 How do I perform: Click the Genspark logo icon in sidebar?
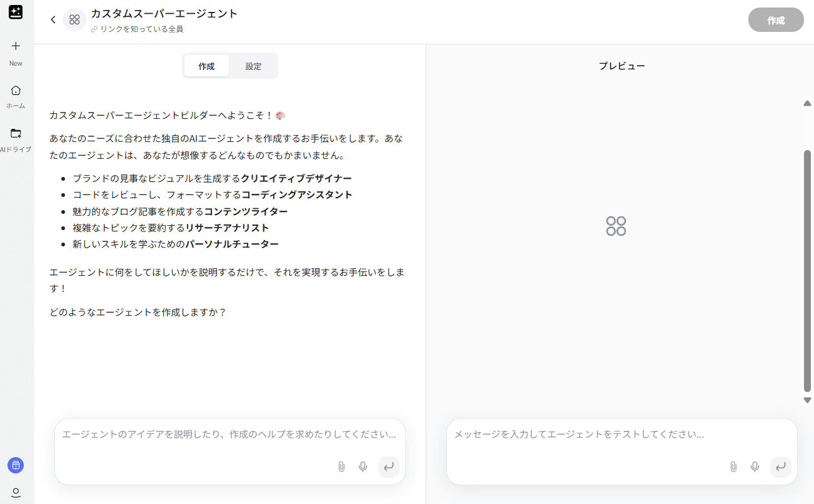pyautogui.click(x=16, y=13)
